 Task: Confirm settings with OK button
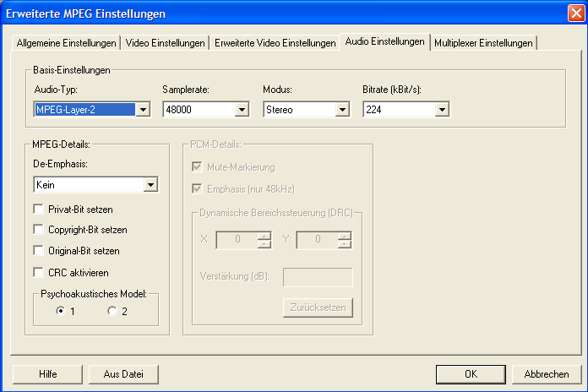pyautogui.click(x=471, y=374)
